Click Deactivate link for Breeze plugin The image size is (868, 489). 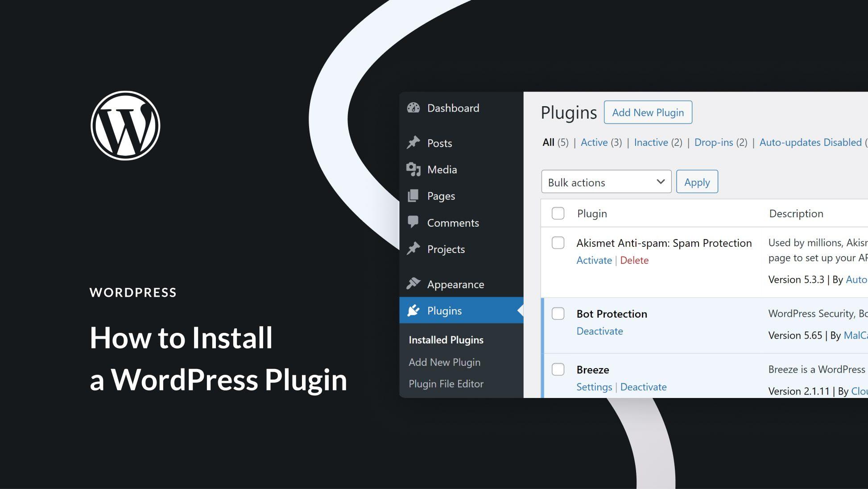click(x=643, y=386)
